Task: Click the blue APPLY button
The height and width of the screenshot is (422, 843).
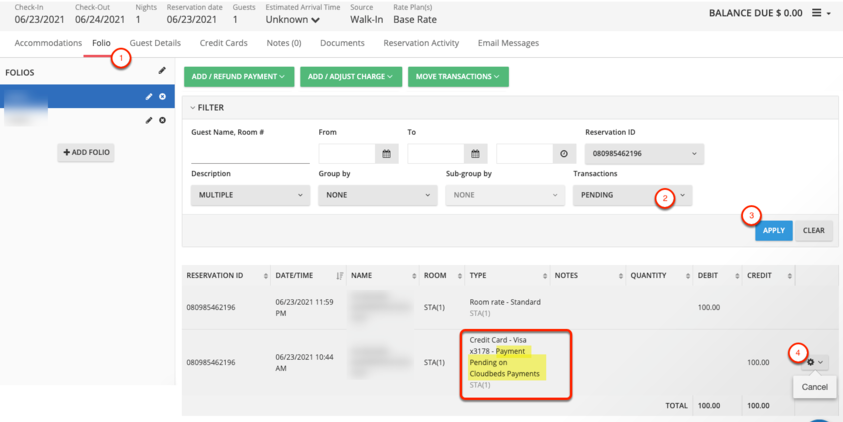Action: 774,230
